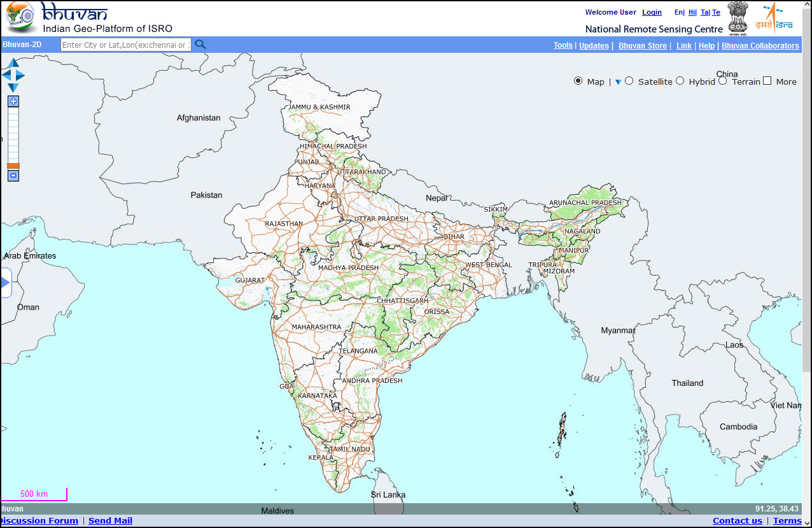Expand the left side panel arrow
The height and width of the screenshot is (528, 812).
[6, 283]
